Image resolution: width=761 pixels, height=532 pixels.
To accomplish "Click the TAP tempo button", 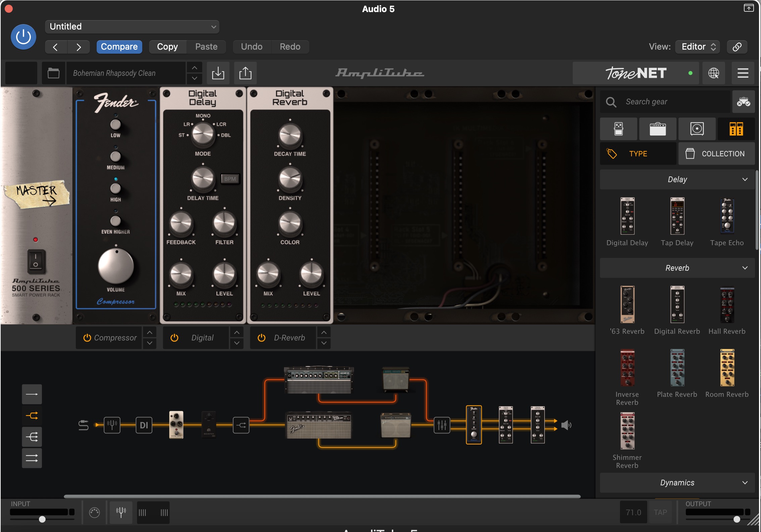I will coord(660,513).
